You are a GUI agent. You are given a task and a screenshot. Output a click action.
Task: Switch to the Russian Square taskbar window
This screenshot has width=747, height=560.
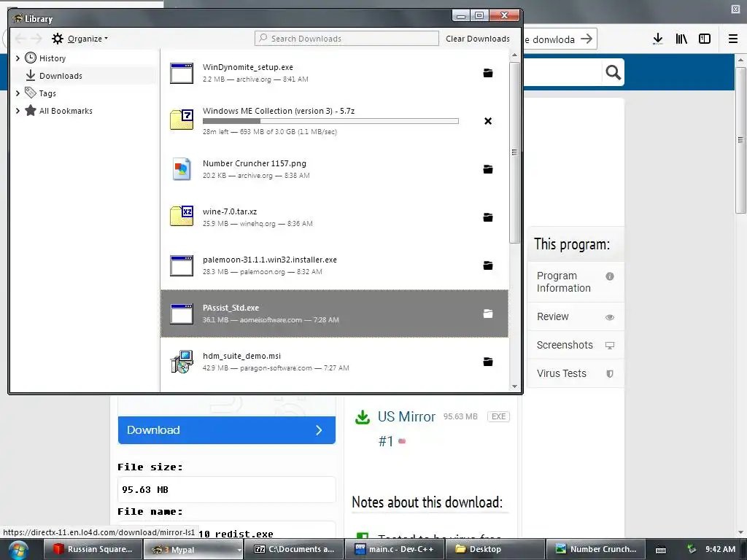click(x=93, y=550)
